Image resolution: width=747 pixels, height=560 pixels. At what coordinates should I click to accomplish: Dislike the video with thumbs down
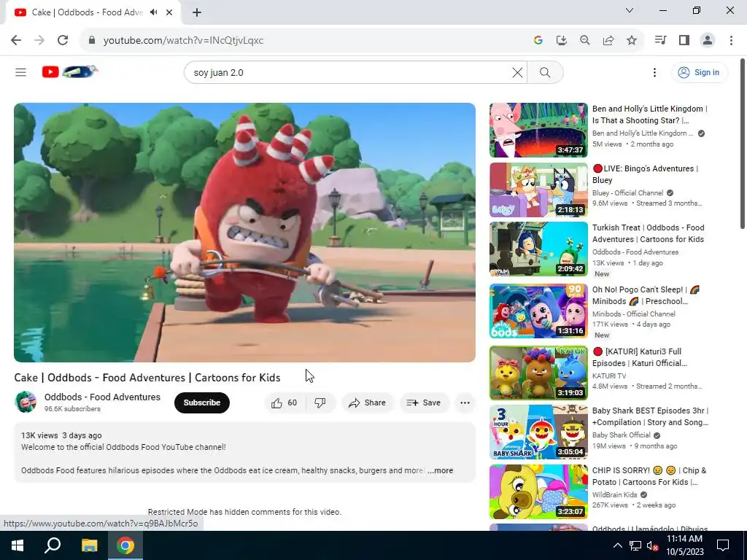coord(320,402)
